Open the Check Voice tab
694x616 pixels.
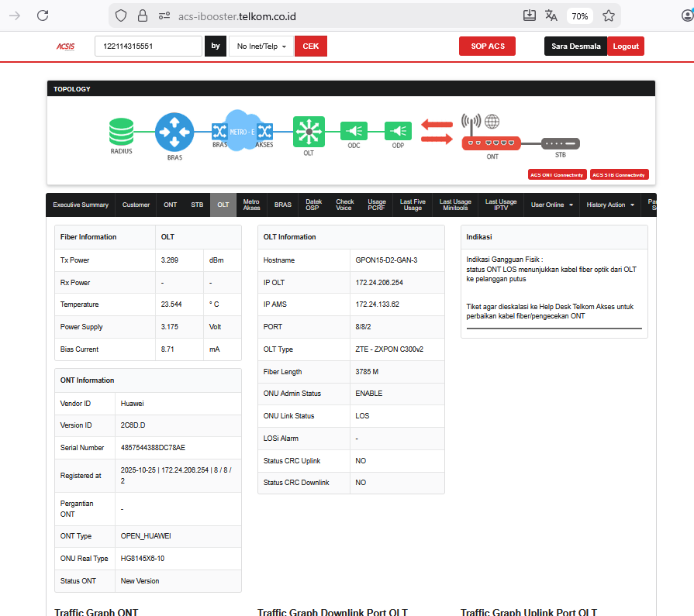344,205
